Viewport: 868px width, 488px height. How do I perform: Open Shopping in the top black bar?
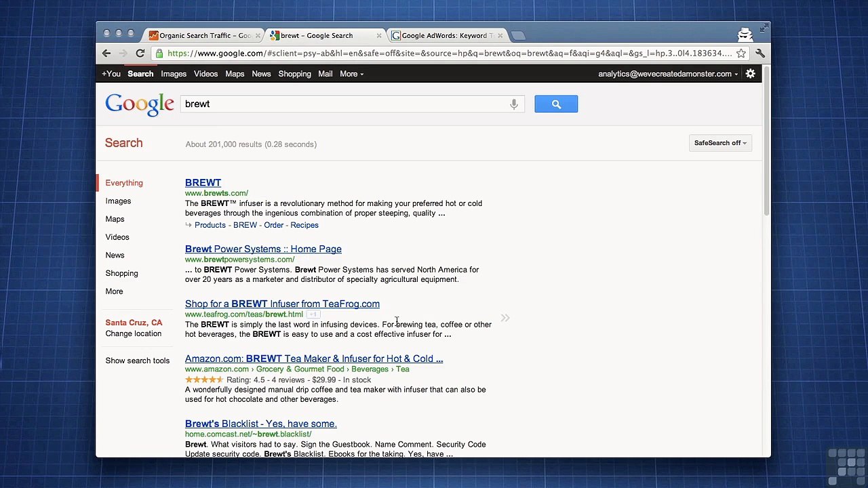click(x=294, y=74)
